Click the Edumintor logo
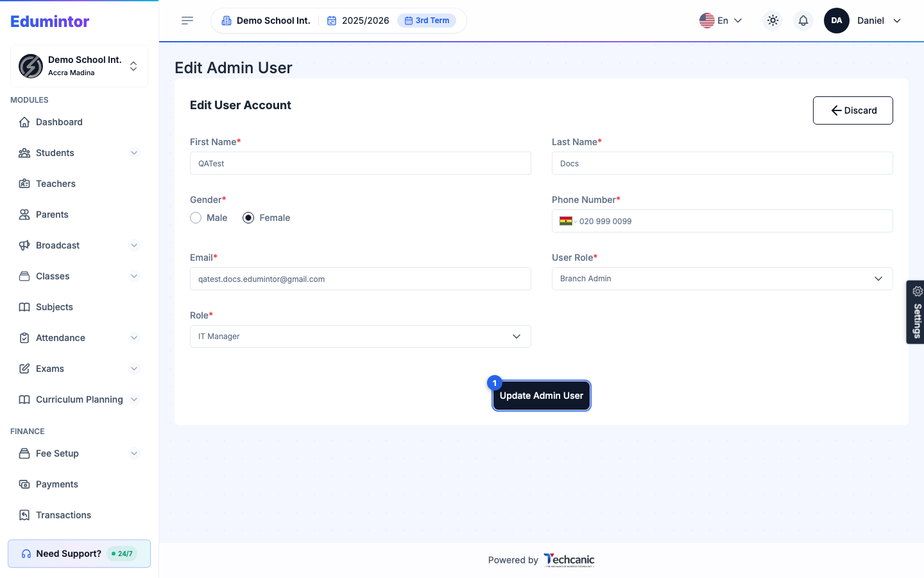The width and height of the screenshot is (924, 578). [x=50, y=21]
